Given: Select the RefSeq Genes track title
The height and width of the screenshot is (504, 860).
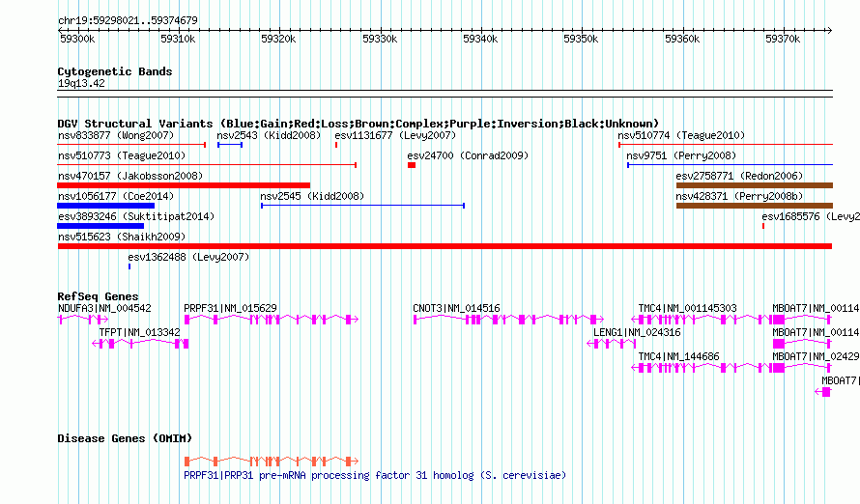Looking at the screenshot, I should [x=99, y=296].
